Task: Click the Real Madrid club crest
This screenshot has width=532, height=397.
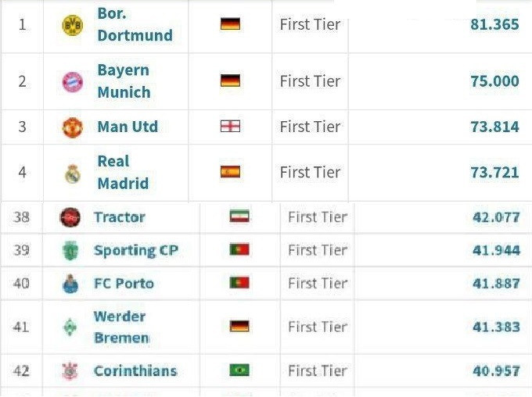Action: (72, 173)
